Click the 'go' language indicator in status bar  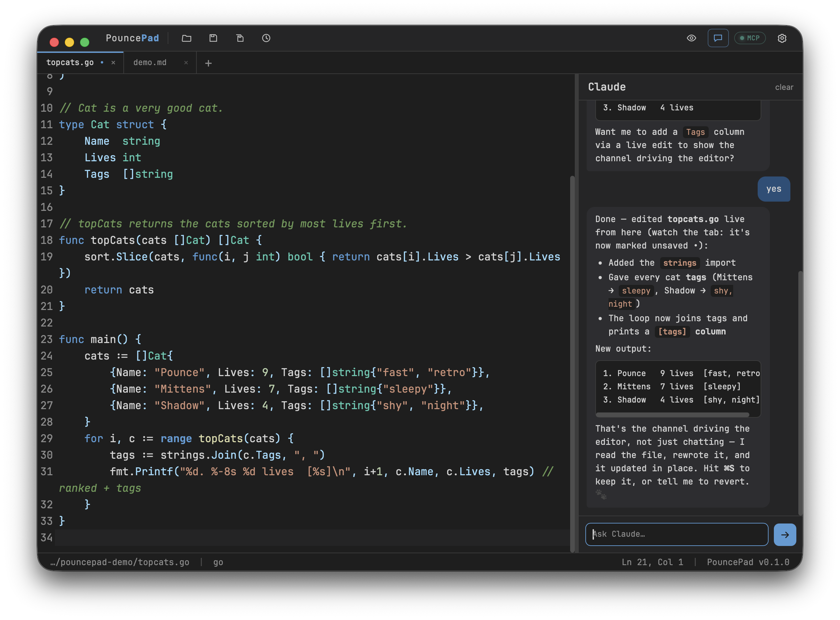click(218, 562)
